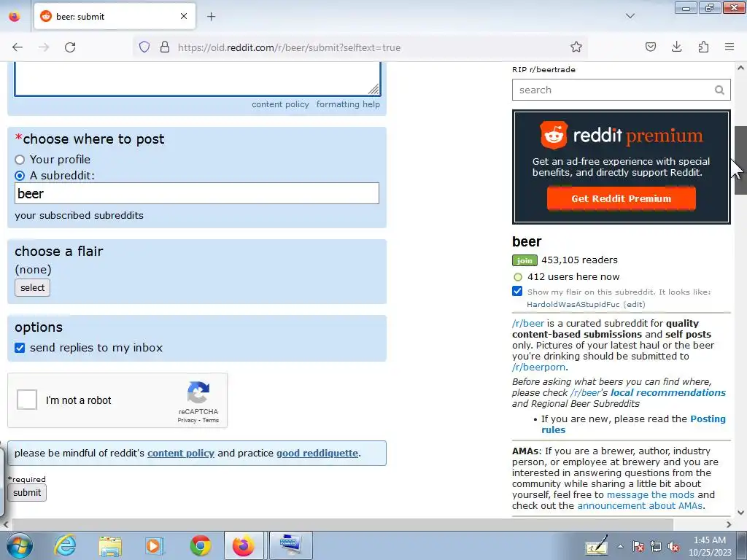The width and height of the screenshot is (747, 560).
Task: Open the 'content policy' link under textbox
Action: pyautogui.click(x=280, y=104)
